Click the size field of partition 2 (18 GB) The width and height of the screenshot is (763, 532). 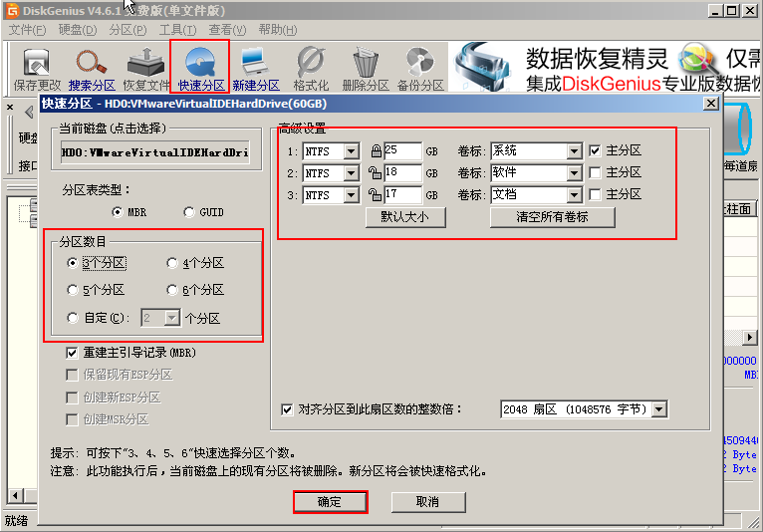(x=402, y=172)
